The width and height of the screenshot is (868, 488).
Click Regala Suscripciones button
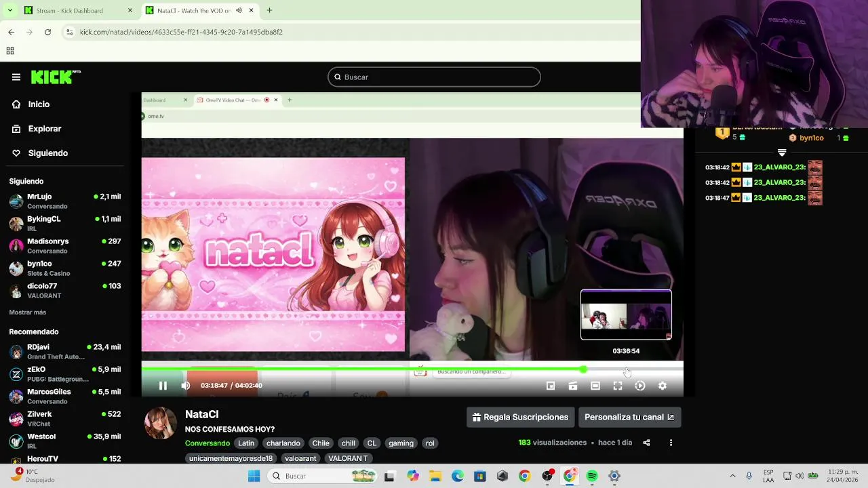pyautogui.click(x=520, y=418)
